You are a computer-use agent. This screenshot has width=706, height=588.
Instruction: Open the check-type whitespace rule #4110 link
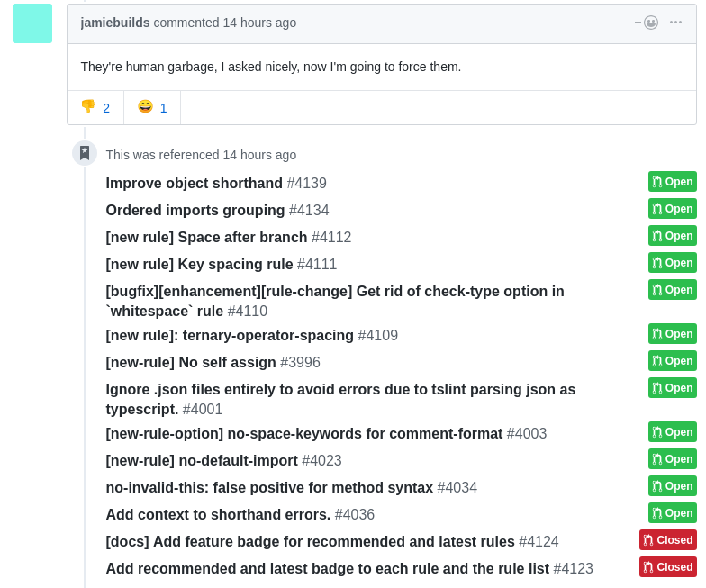[335, 301]
